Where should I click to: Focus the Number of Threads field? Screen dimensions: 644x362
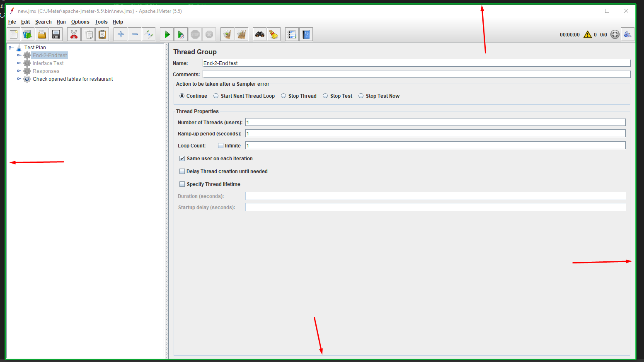(436, 122)
